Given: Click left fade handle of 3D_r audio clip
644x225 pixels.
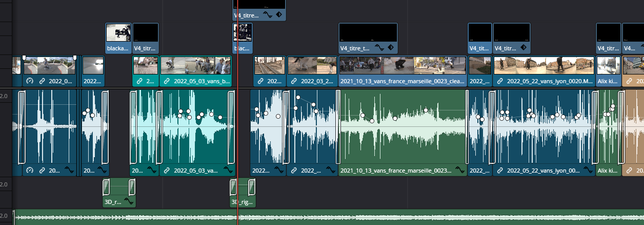Looking at the screenshot, I should [106, 187].
